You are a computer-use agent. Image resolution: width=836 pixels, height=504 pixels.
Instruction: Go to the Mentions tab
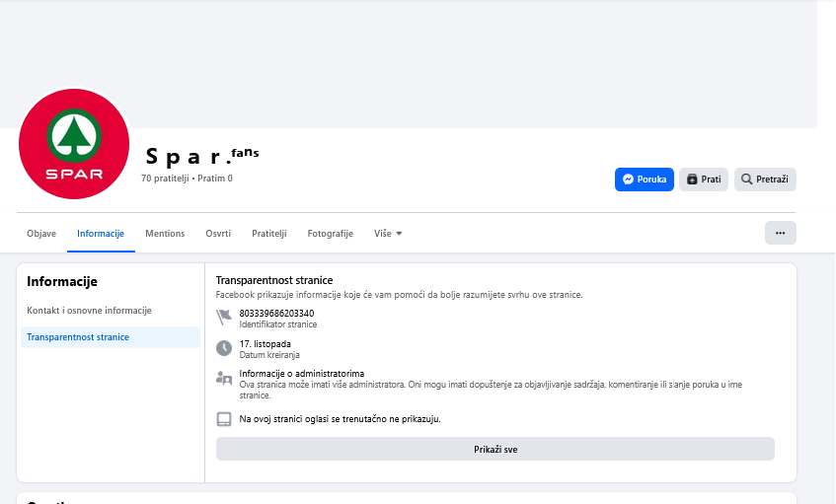(x=165, y=234)
